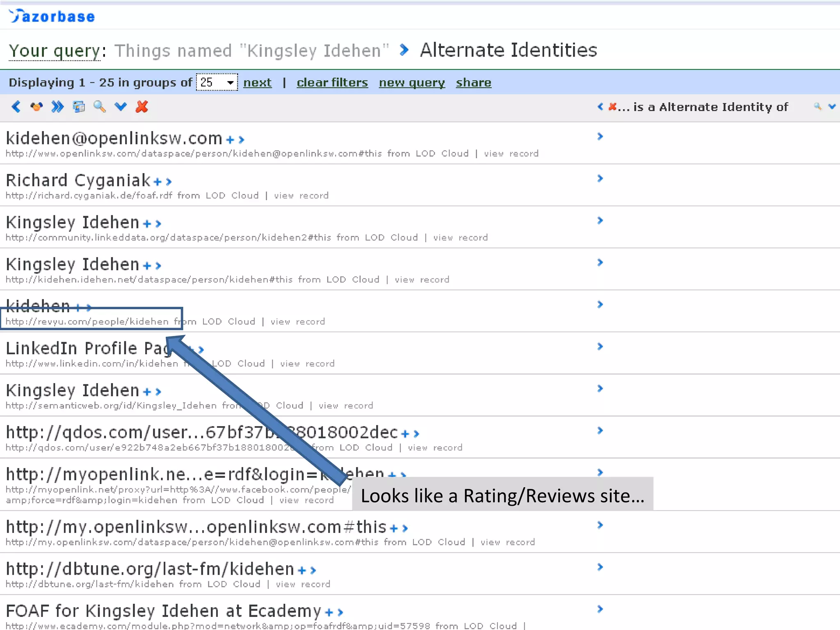Image resolution: width=840 pixels, height=630 pixels.
Task: Click the handshake icon in toolbar
Action: tap(37, 107)
